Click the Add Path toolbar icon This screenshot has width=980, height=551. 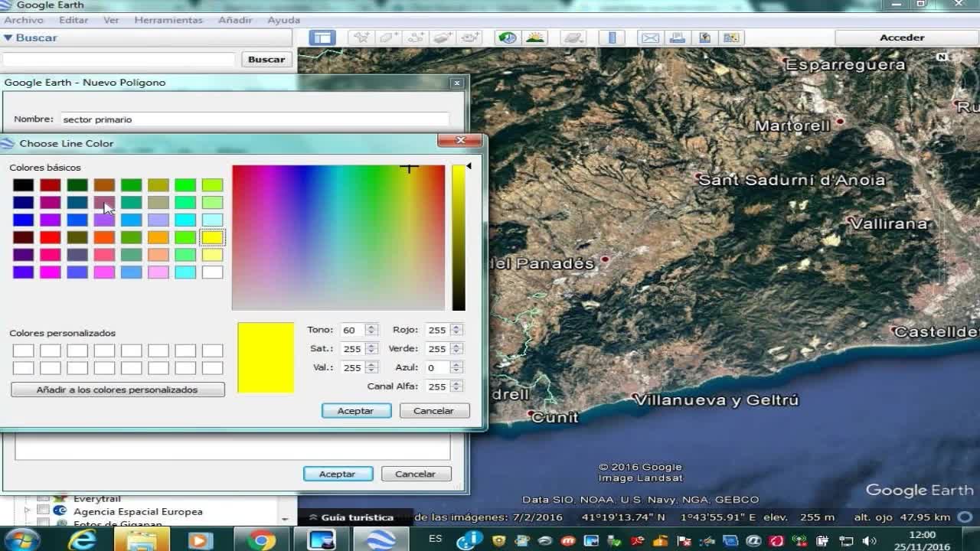(416, 37)
